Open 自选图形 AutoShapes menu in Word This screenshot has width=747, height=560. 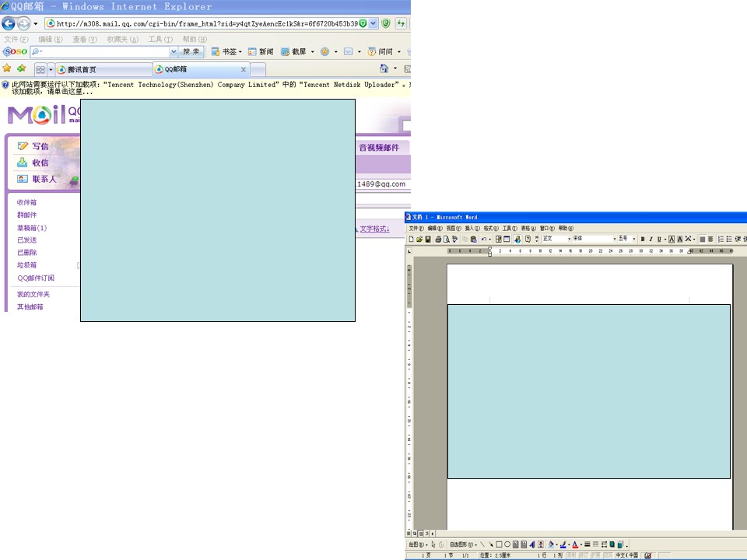[463, 544]
